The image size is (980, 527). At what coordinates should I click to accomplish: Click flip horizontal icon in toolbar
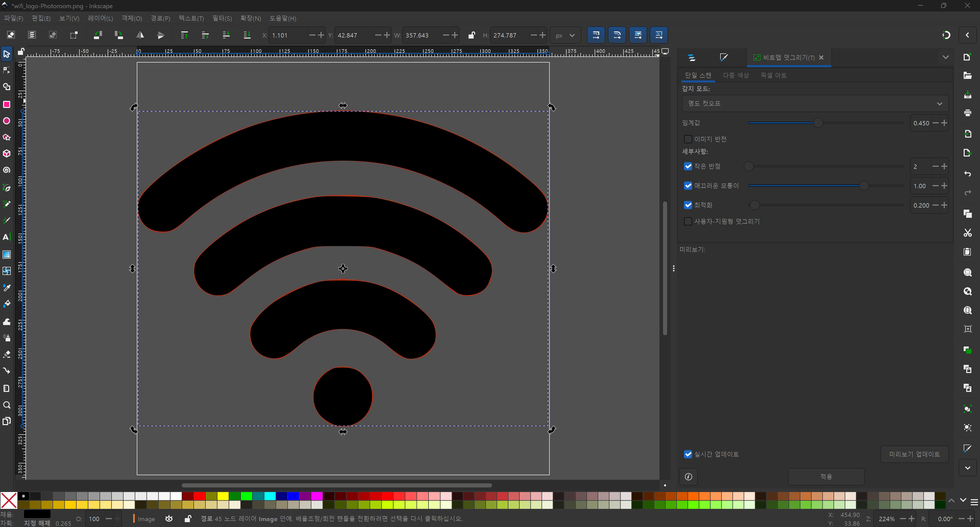pos(140,35)
